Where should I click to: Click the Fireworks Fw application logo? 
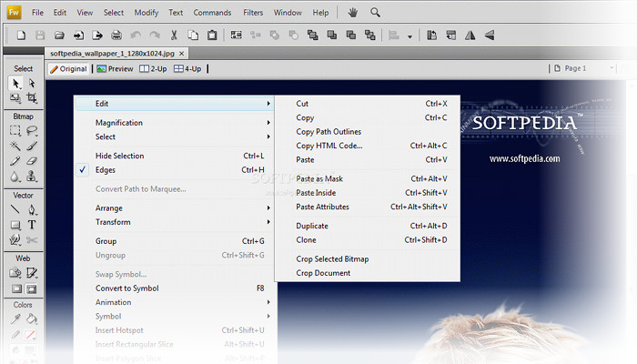point(14,12)
